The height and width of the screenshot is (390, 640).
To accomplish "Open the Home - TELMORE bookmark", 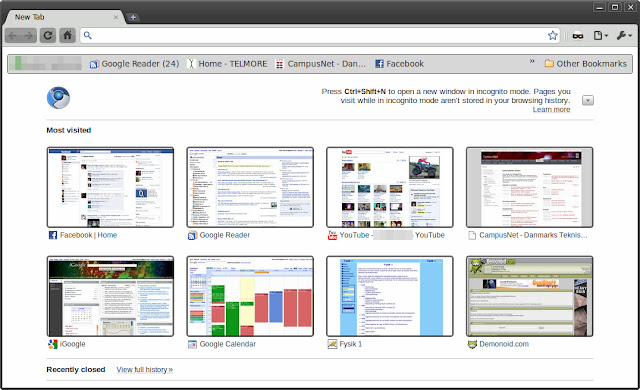I will tap(227, 64).
